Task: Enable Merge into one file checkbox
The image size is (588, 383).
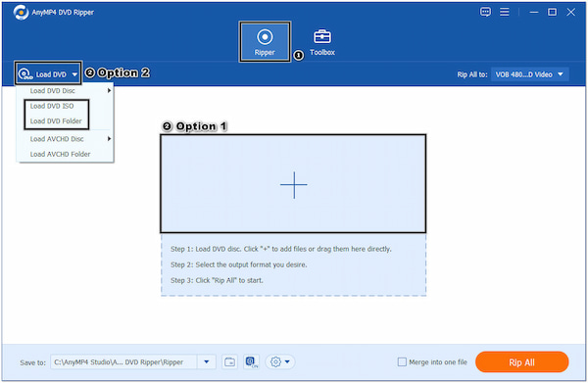Action: coord(402,362)
